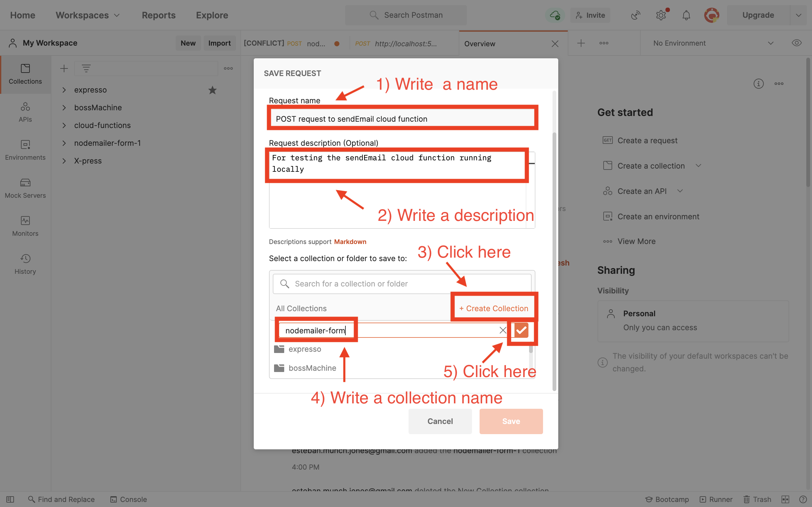Click the Request name input field

402,119
